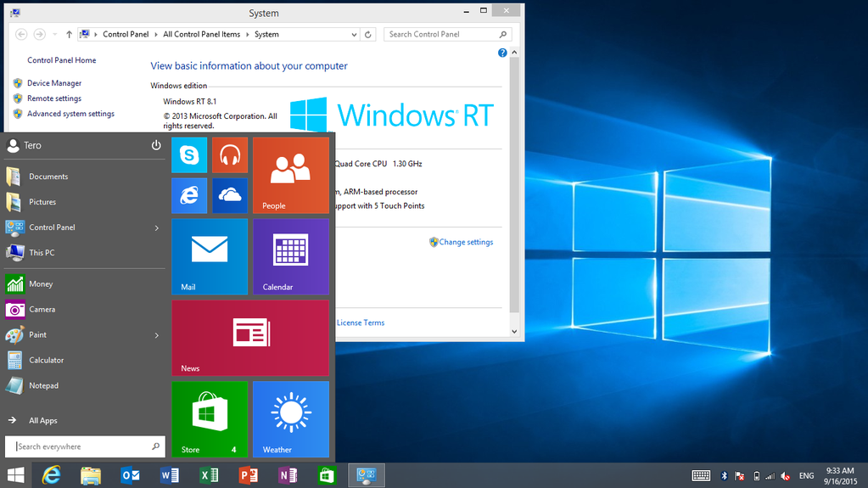Expand the Control Panel submenu arrow
Screen dimensions: 868x488
157,227
